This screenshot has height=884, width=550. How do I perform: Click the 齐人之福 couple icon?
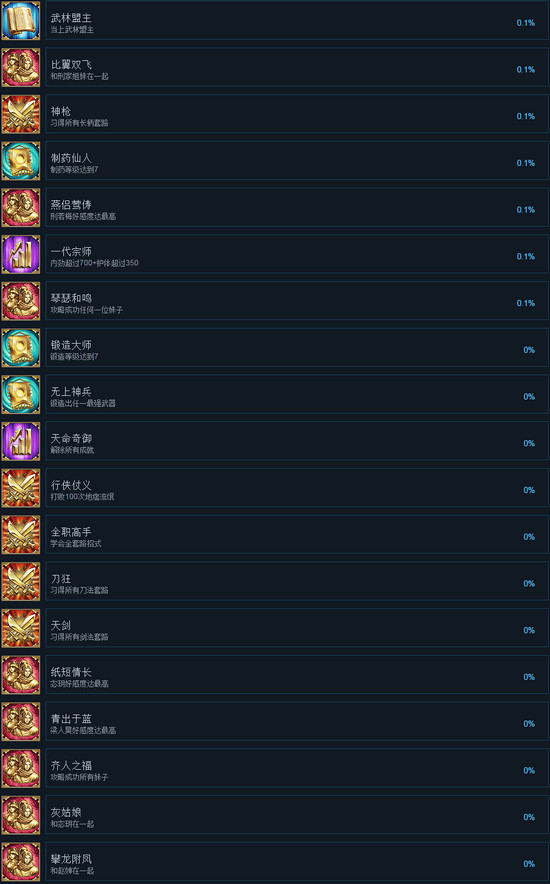(21, 769)
